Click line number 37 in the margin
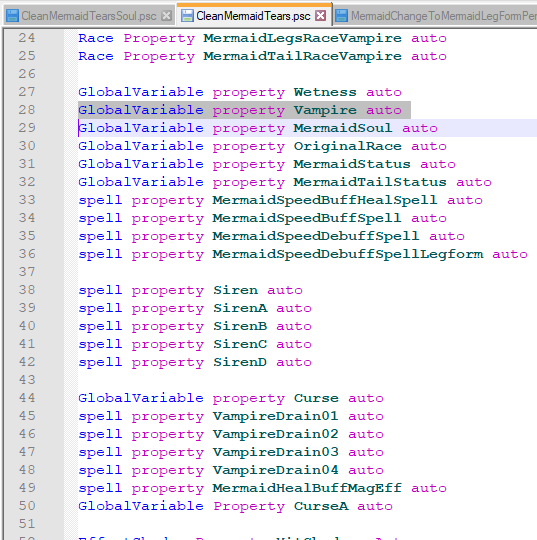This screenshot has width=537, height=540. click(27, 272)
